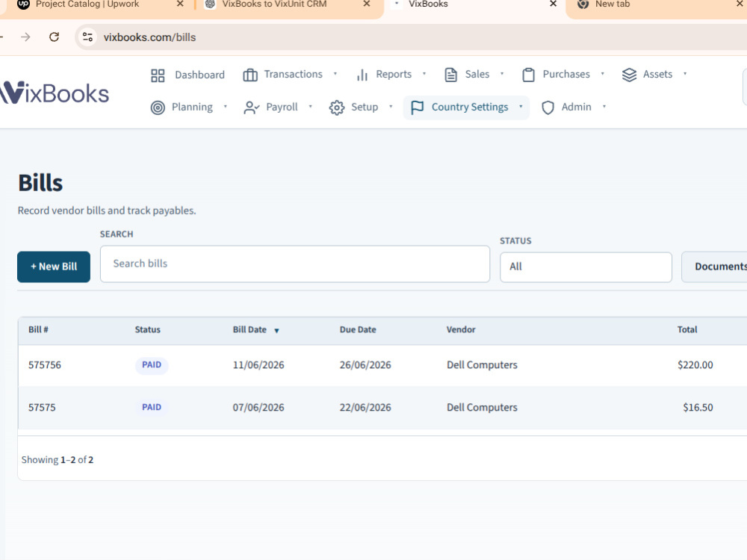
Task: Select bill date 11/06/2026
Action: (258, 365)
